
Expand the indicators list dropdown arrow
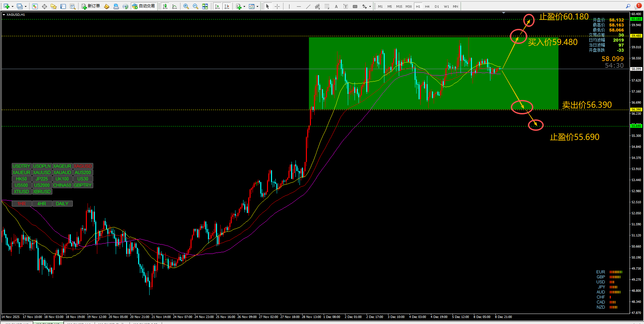click(244, 6)
